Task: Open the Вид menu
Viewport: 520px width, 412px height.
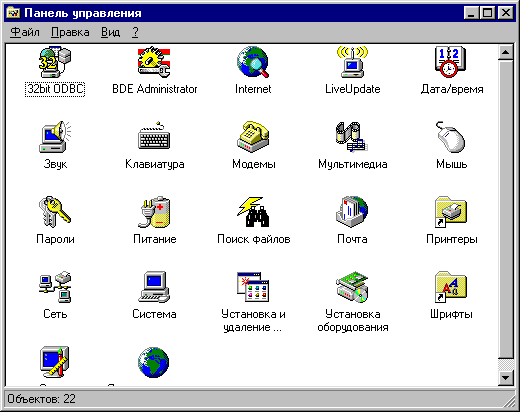Action: pyautogui.click(x=110, y=32)
